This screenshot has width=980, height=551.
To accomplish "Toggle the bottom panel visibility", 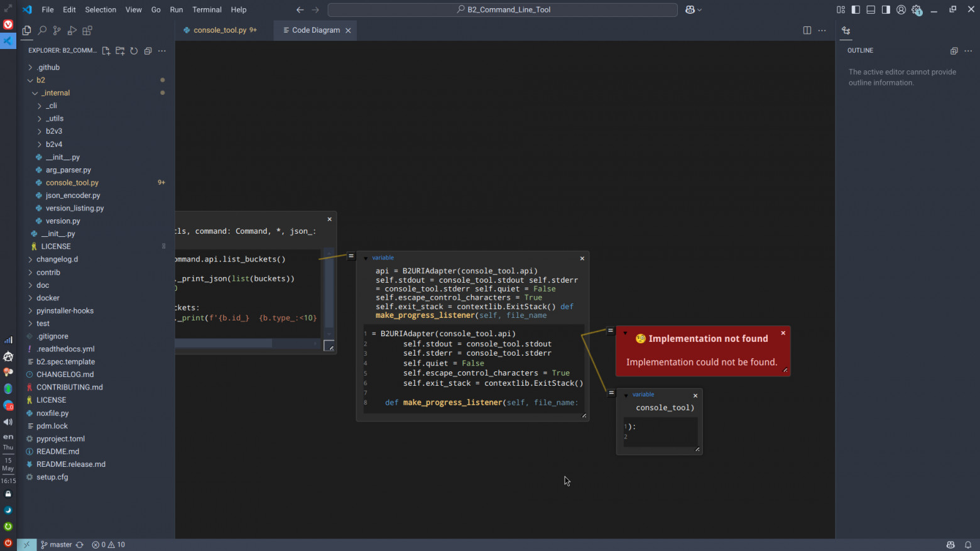I will pyautogui.click(x=871, y=9).
